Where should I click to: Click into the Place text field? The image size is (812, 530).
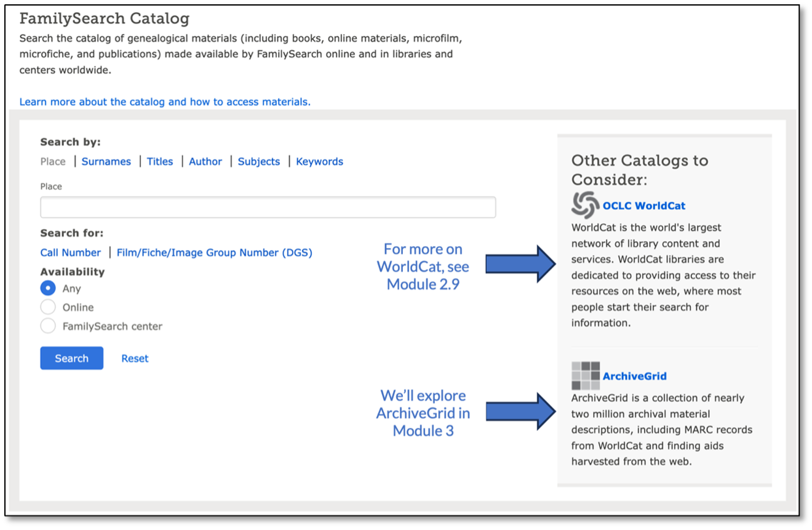268,207
